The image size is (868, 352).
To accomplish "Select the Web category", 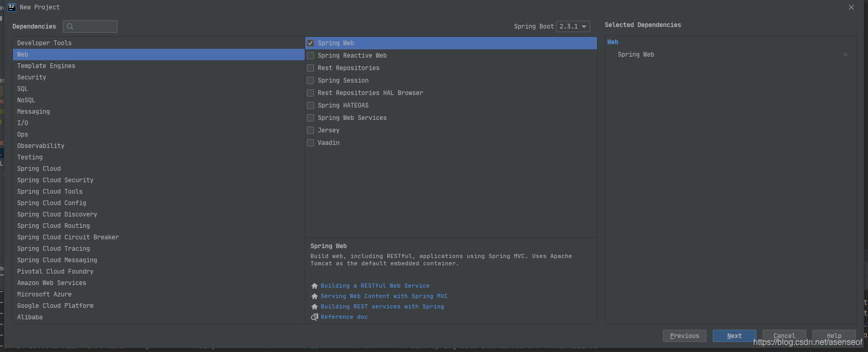I will coord(158,55).
